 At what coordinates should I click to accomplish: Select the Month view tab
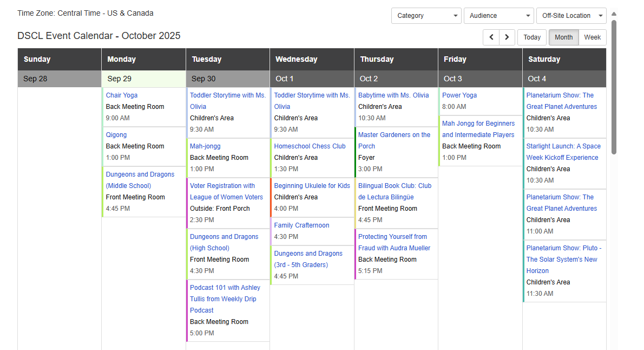[x=563, y=37]
